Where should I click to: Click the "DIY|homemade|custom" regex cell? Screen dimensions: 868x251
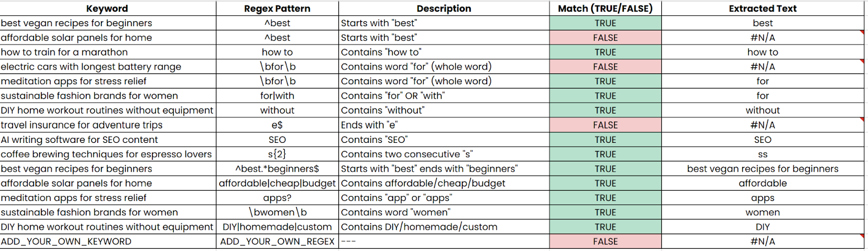(277, 227)
